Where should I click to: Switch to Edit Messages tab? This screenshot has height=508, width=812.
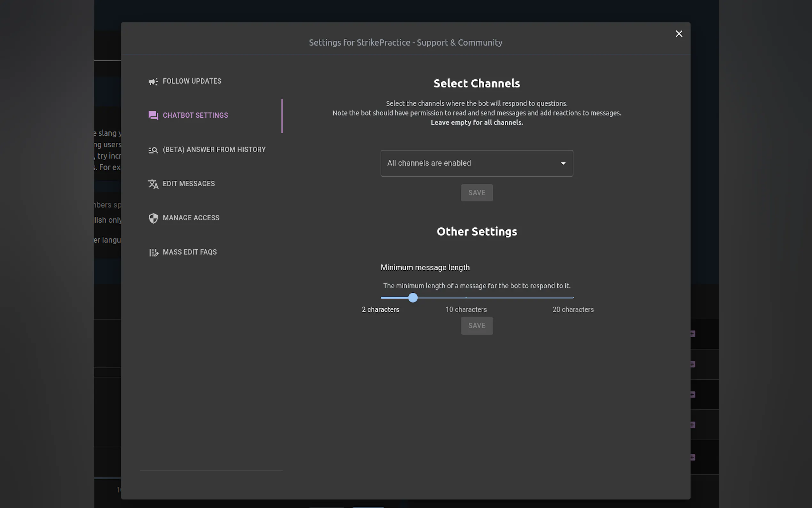189,184
